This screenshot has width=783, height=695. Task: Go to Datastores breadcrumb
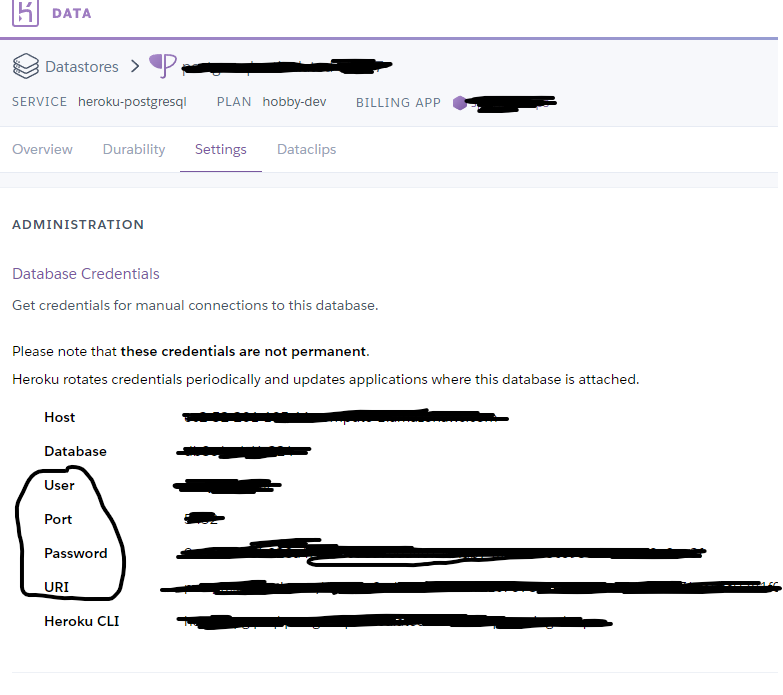82,66
